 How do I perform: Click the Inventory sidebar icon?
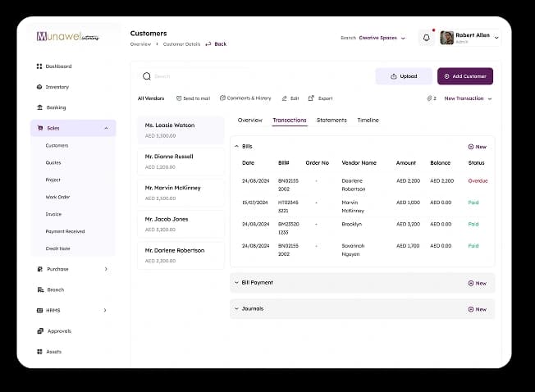[39, 87]
